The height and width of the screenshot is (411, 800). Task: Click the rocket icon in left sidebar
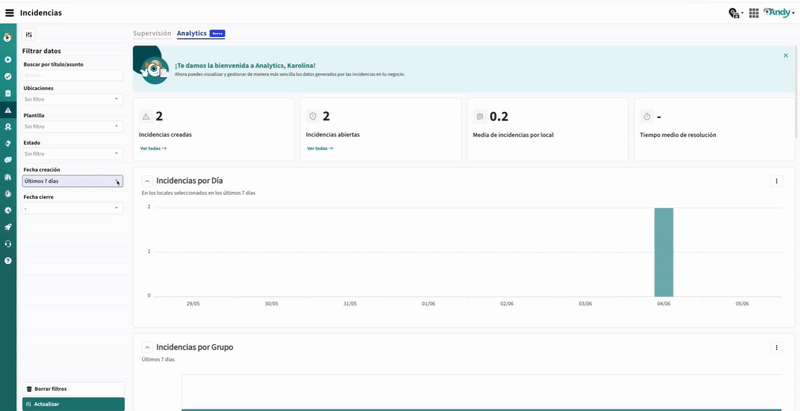(x=8, y=227)
